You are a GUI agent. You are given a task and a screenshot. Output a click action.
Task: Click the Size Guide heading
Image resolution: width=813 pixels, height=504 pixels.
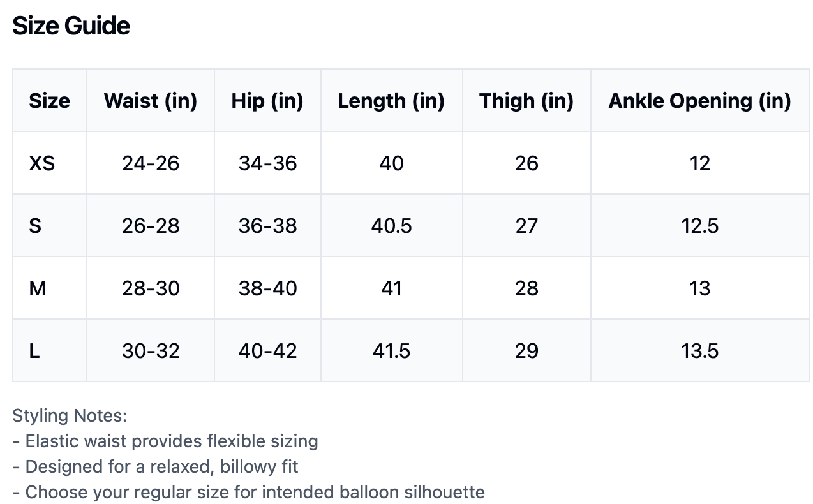[71, 26]
